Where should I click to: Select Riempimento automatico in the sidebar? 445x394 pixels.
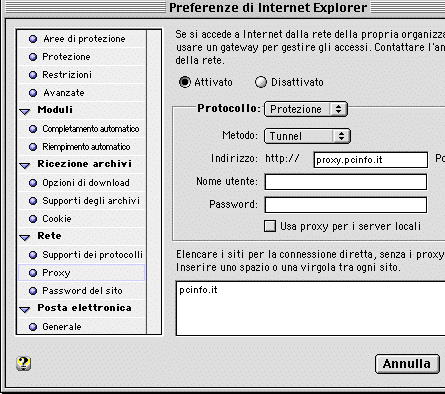(82, 147)
